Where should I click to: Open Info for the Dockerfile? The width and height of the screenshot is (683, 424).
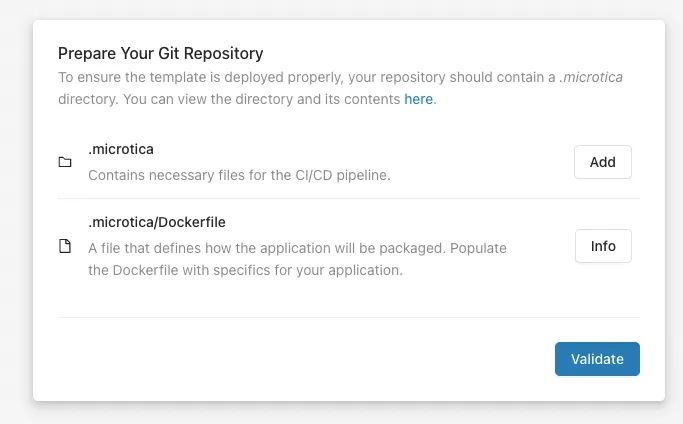click(603, 246)
